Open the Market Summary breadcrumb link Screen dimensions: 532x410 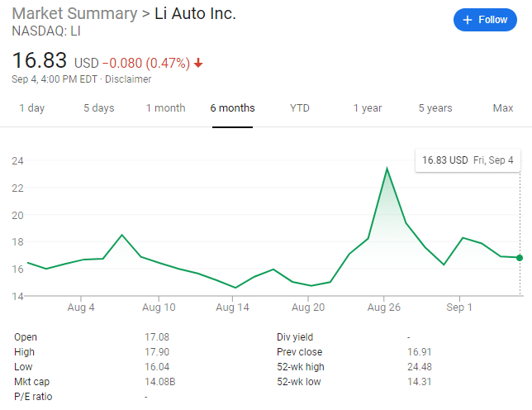pos(74,13)
